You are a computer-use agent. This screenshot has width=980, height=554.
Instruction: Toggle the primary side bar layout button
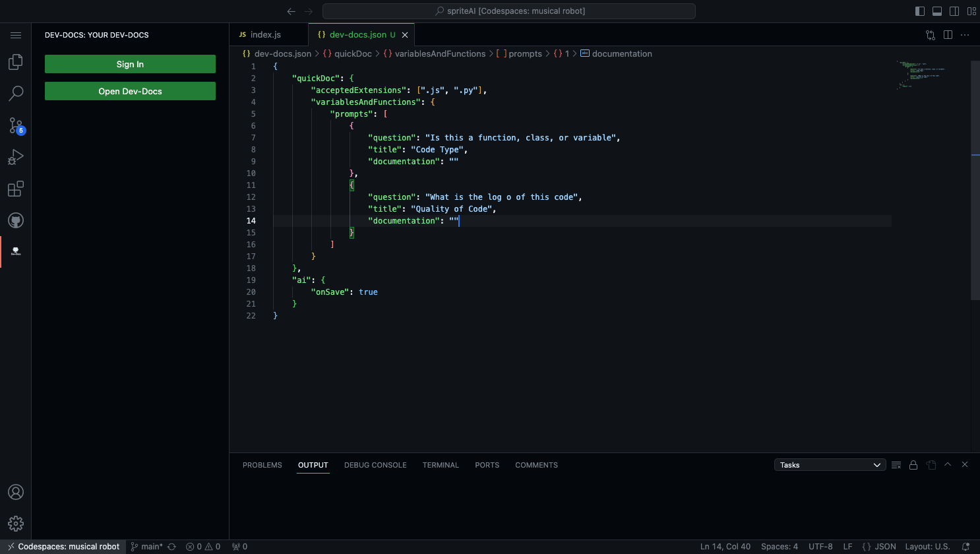(920, 11)
